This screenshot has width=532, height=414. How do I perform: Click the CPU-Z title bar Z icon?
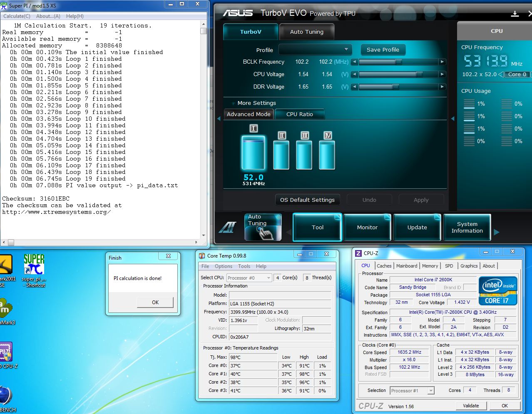click(x=358, y=253)
